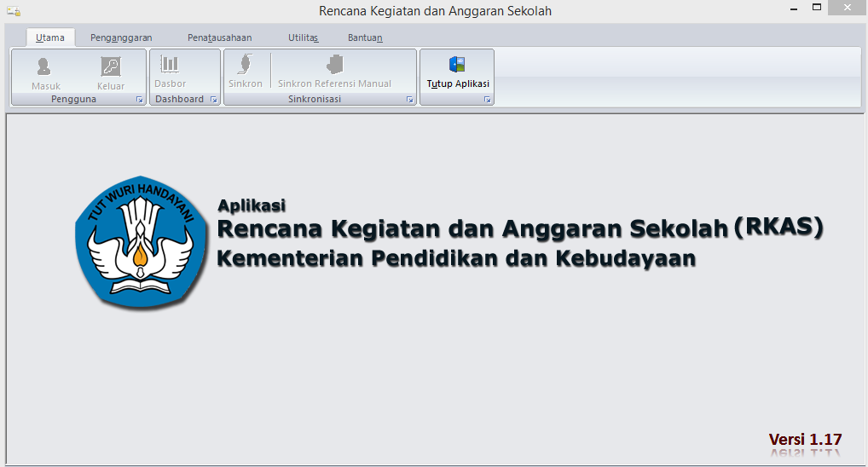Screen dimensions: 868x467
Task: Minimize the RKAS application window
Action: click(794, 9)
